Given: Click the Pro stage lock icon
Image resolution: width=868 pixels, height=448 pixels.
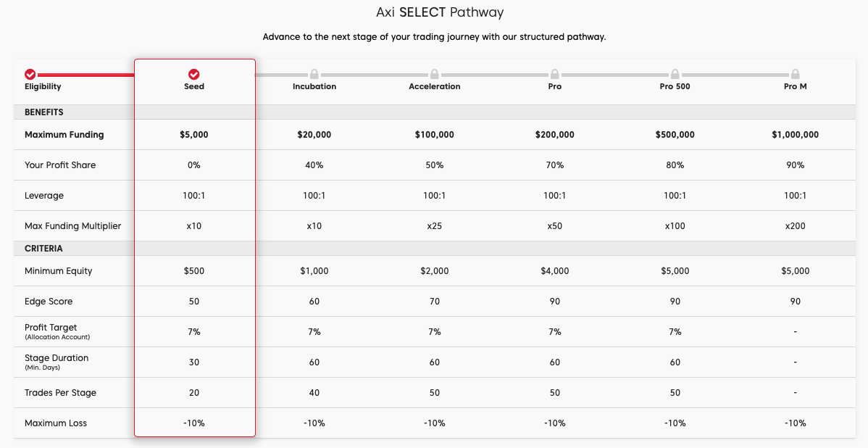Looking at the screenshot, I should pos(555,74).
